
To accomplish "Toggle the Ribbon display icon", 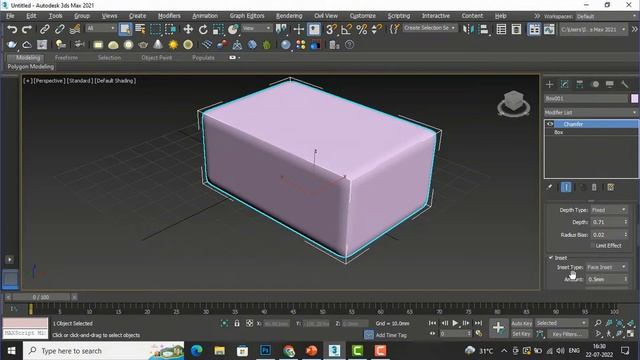I will pyautogui.click(x=534, y=29).
